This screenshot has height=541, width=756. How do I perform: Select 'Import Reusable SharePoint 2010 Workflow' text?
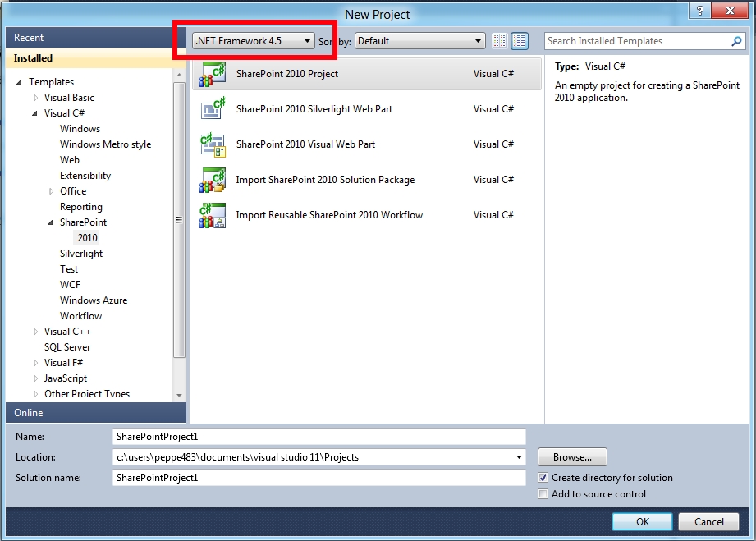329,215
